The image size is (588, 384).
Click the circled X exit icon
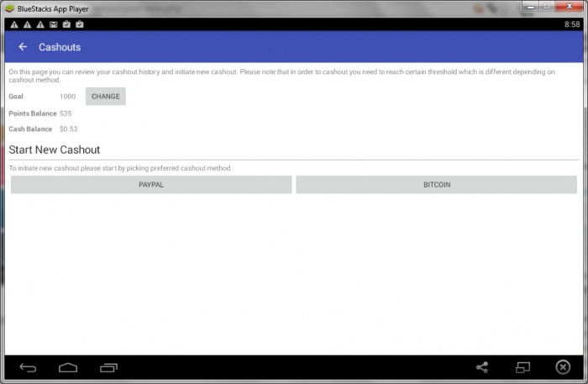563,367
